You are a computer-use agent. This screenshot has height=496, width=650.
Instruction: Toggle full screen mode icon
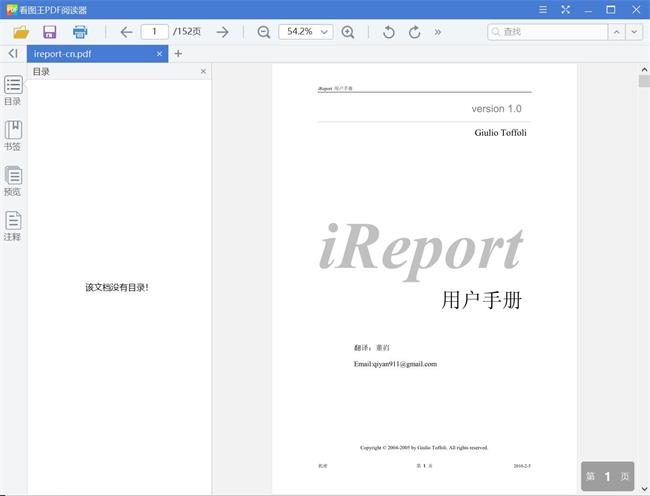tap(565, 10)
